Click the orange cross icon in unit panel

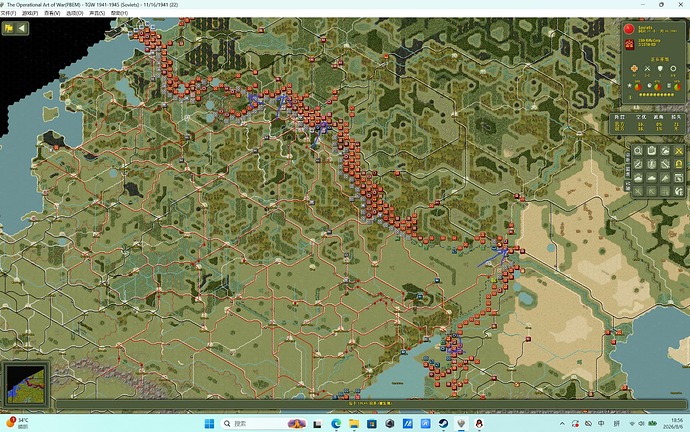634,68
